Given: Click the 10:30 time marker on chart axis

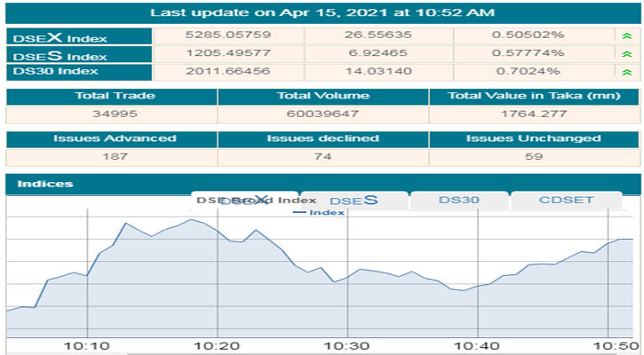Looking at the screenshot, I should [x=346, y=345].
